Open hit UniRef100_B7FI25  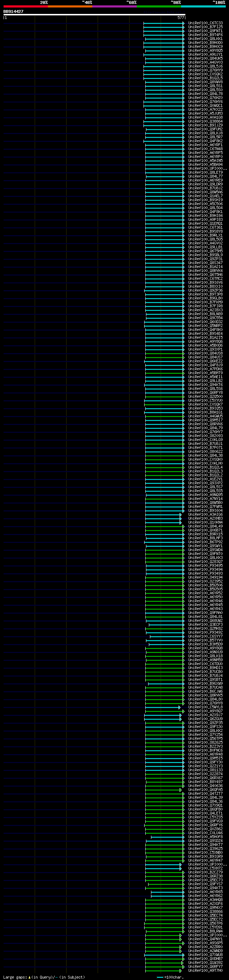tap(205, 27)
